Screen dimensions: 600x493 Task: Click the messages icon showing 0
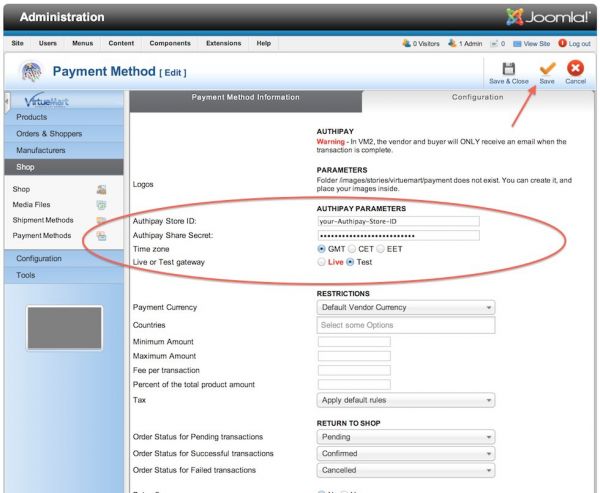tap(494, 44)
